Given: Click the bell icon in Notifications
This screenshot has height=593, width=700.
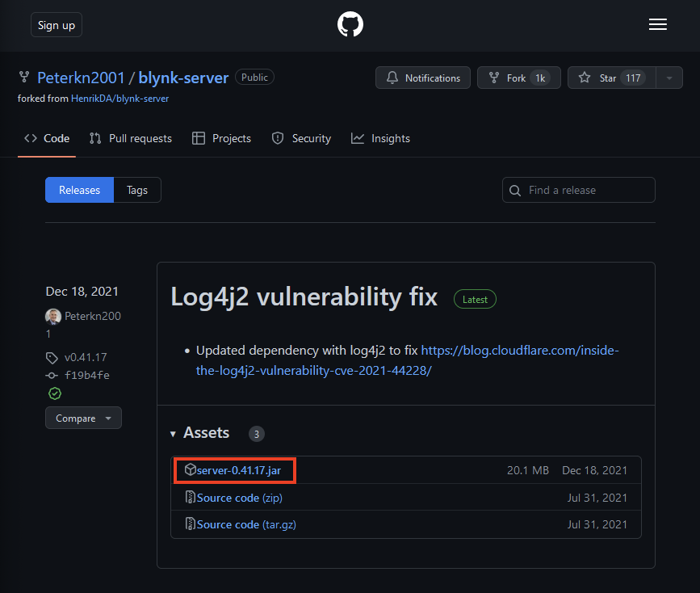Looking at the screenshot, I should [392, 78].
